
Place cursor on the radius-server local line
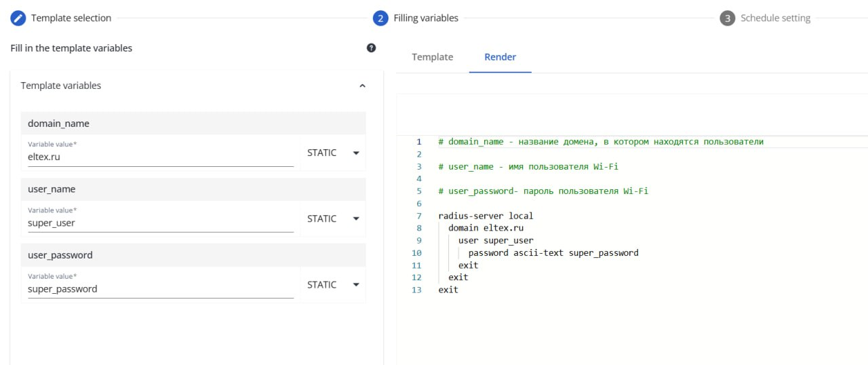[x=486, y=216]
